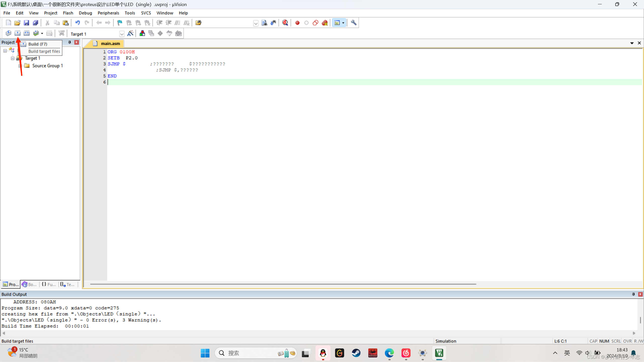The height and width of the screenshot is (362, 644).
Task: Open the find text combo box arrow
Action: tap(256, 23)
